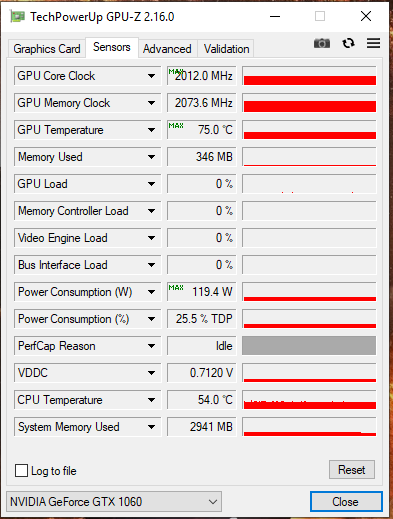Expand the PerfCap Reason dropdown arrow
Screen dimensions: 393x519
[x=151, y=346]
